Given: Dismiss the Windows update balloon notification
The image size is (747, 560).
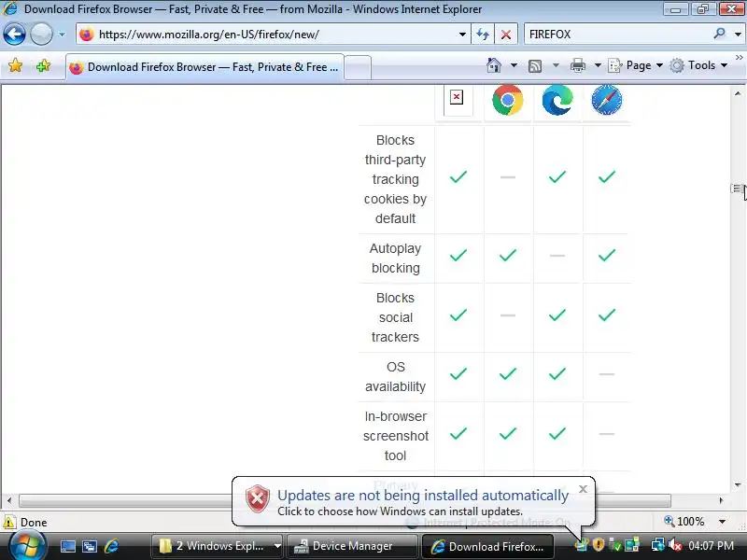Looking at the screenshot, I should click(583, 489).
